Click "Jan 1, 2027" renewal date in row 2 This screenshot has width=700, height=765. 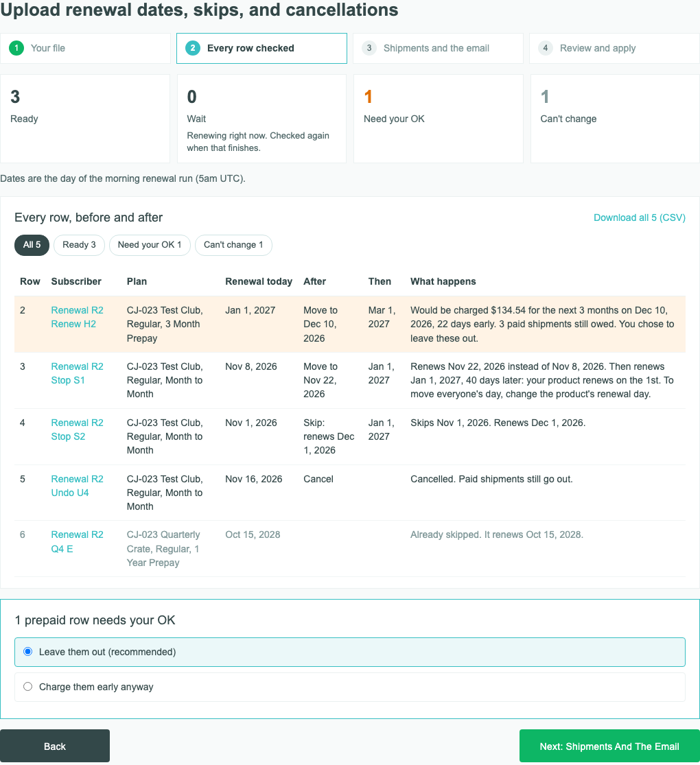click(x=250, y=310)
